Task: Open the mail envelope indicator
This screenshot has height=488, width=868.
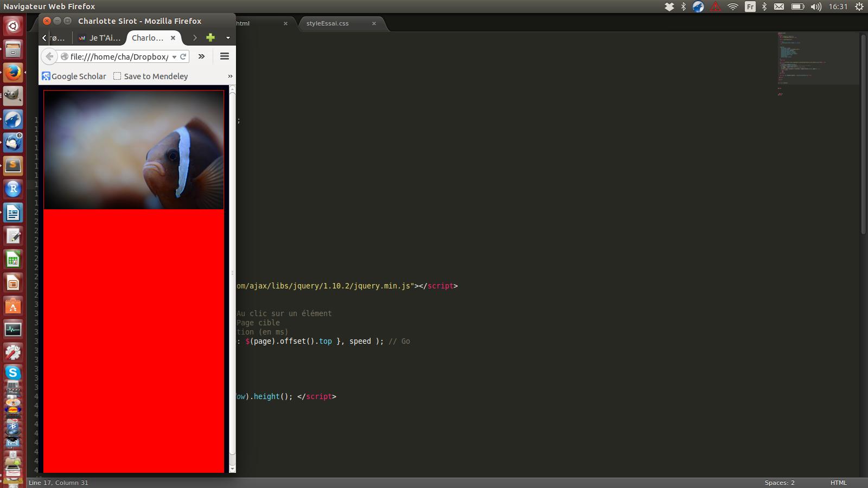Action: coord(779,7)
